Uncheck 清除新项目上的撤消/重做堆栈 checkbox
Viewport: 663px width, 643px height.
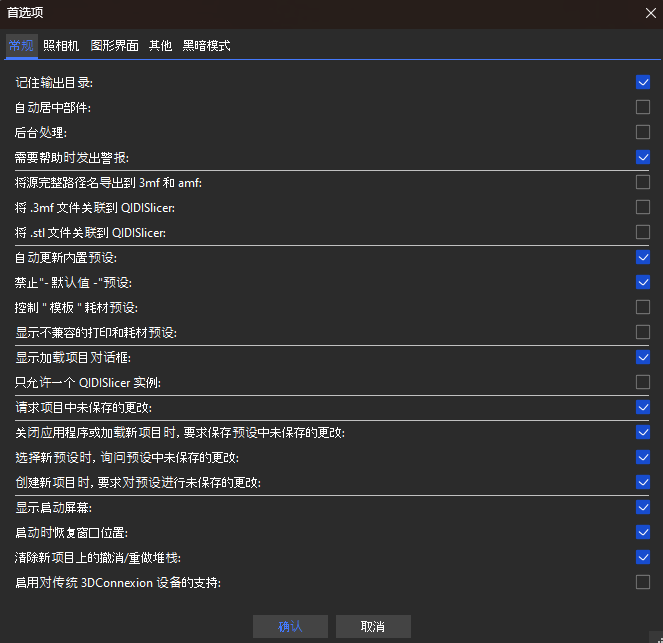pos(643,557)
